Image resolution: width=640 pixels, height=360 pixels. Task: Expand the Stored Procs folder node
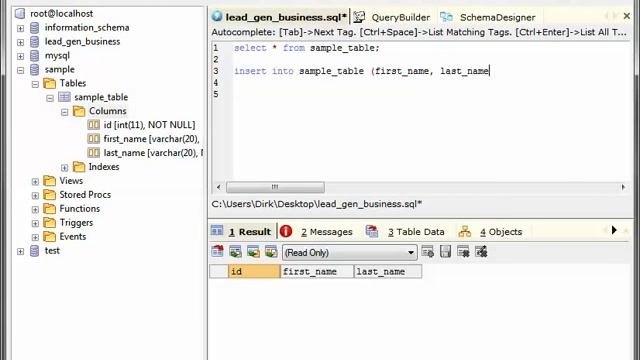point(35,196)
